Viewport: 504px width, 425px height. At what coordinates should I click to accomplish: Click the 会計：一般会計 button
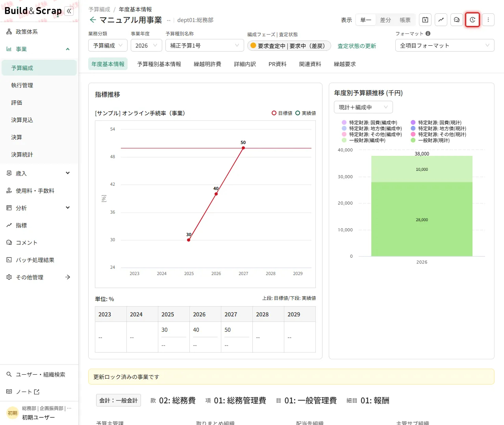(119, 400)
